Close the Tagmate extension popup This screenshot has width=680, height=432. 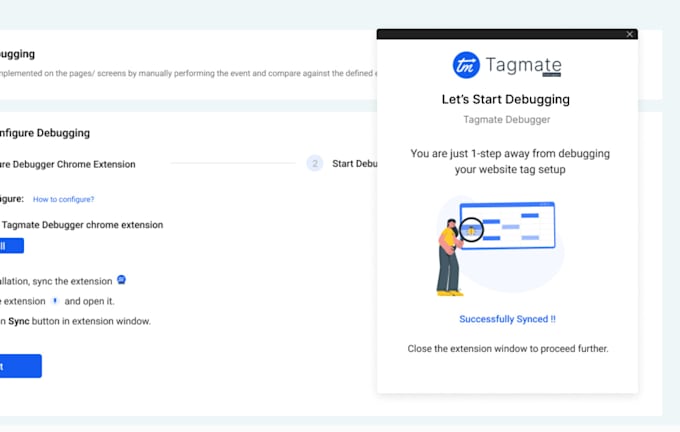click(x=629, y=34)
